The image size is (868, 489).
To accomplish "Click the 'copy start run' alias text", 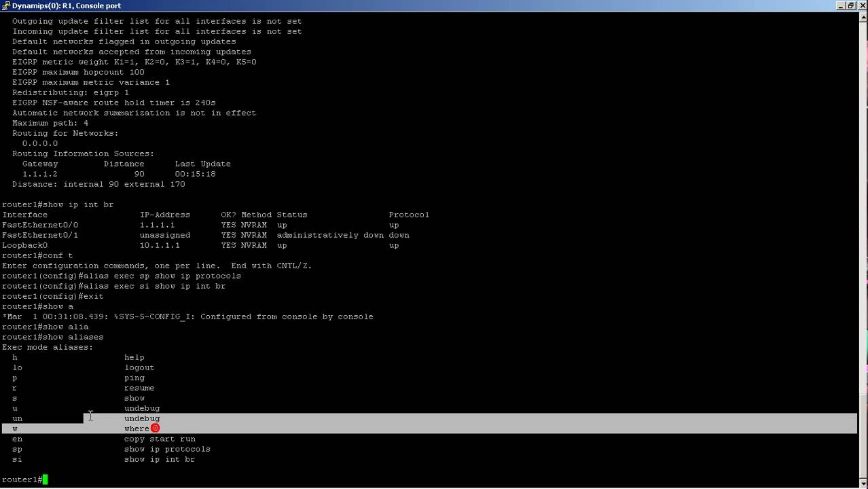I will pos(160,439).
